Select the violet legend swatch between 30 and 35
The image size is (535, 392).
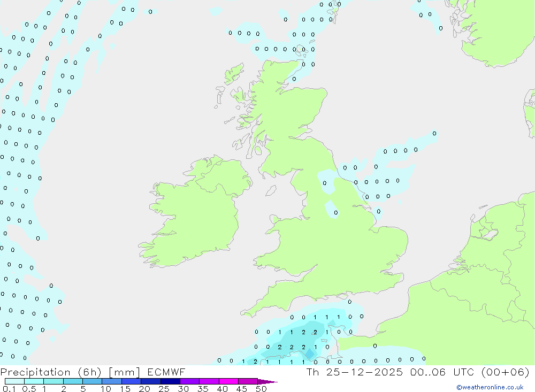coord(190,381)
